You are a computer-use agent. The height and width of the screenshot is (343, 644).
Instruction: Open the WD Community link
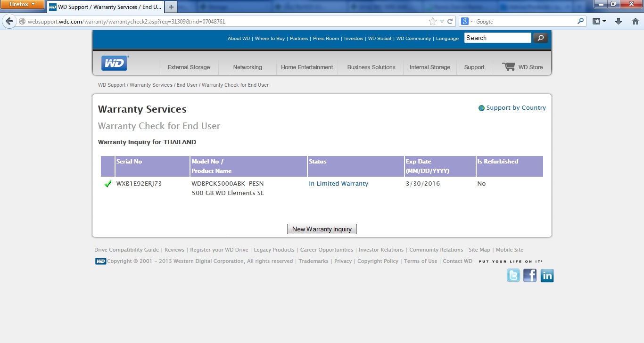point(413,39)
